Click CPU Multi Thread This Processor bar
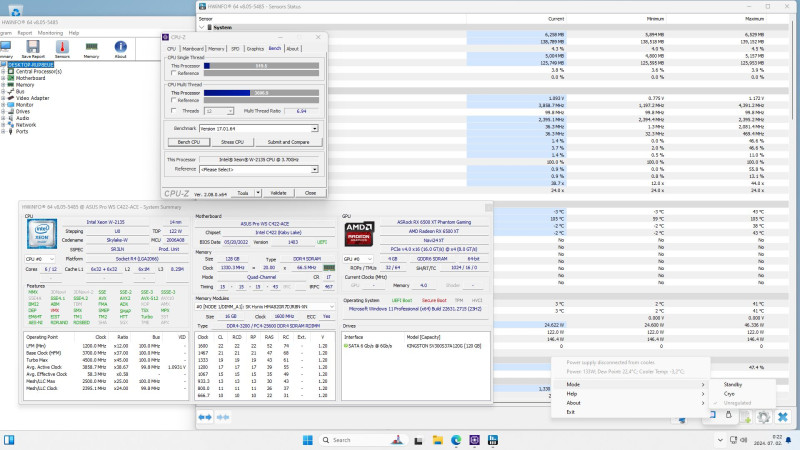Image resolution: width=800 pixels, height=450 pixels. (261, 93)
